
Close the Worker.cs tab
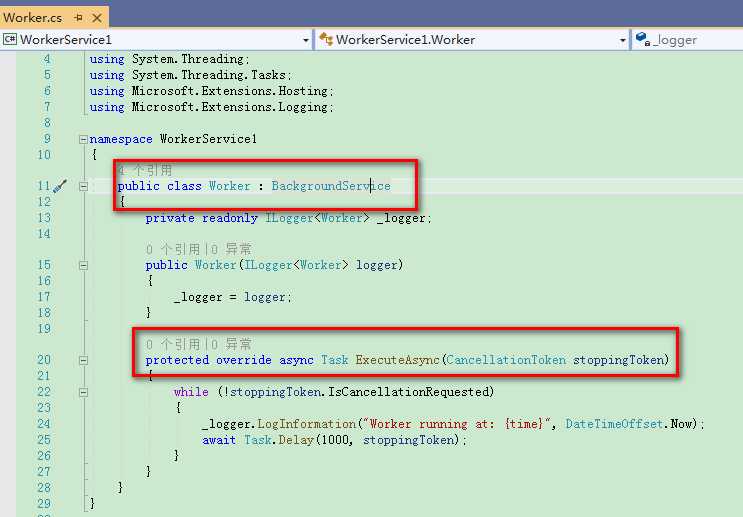(97, 18)
